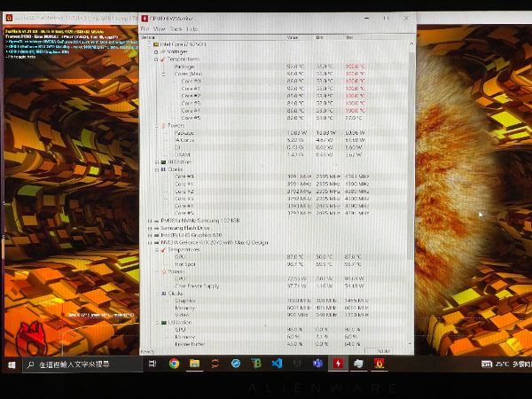Collapse the Intel Core i7 tree node
The image size is (532, 399).
click(149, 44)
